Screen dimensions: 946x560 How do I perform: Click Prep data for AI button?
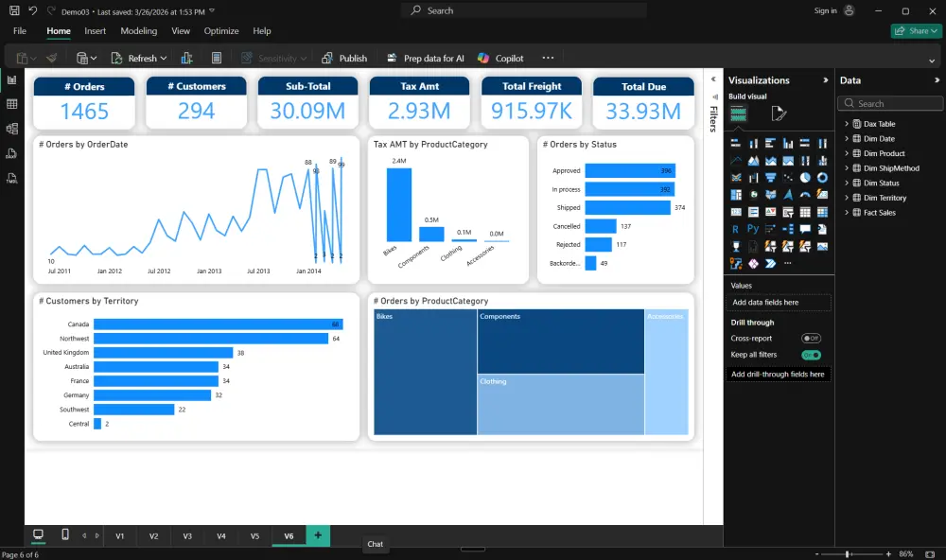[x=426, y=58]
